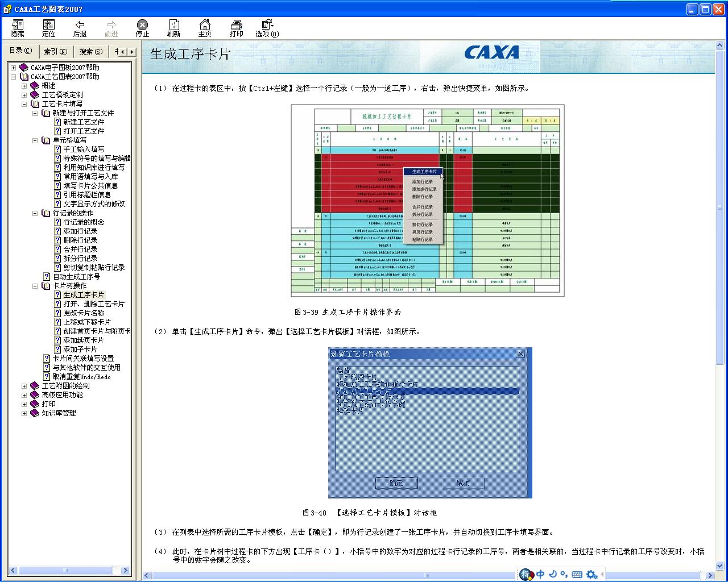Image resolution: width=728 pixels, height=582 pixels.
Task: Click the IME moon (half-width) icon
Action: pyautogui.click(x=552, y=575)
